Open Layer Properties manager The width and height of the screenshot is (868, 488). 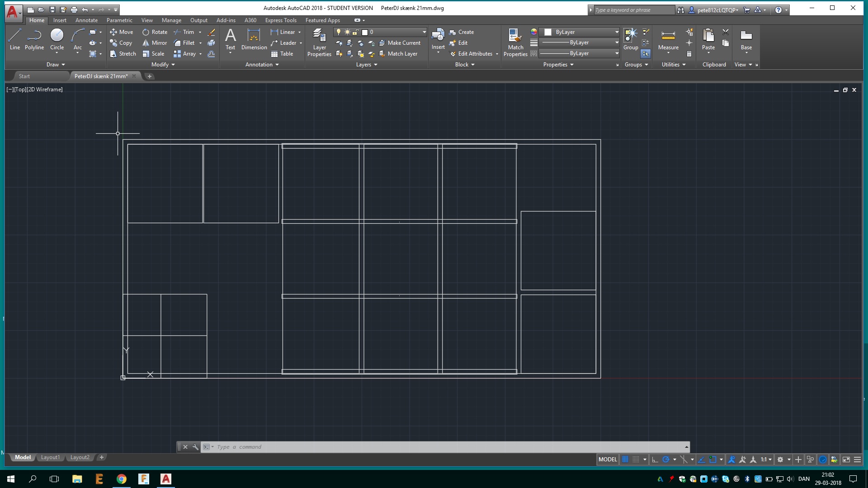pyautogui.click(x=319, y=42)
